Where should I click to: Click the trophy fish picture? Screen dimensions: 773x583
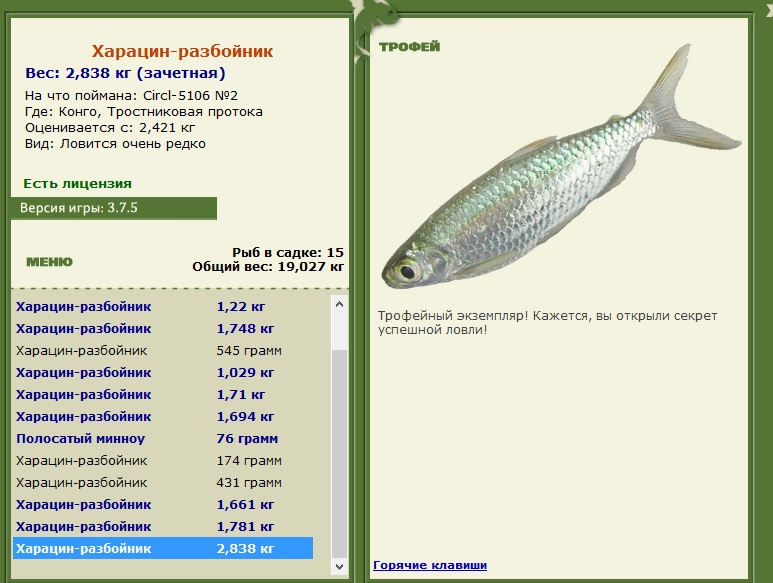[x=561, y=167]
